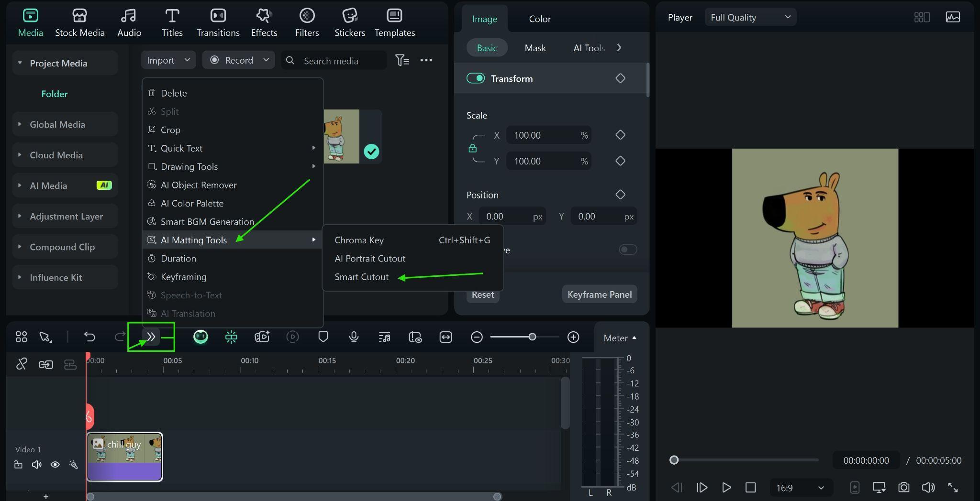Add a Transform keyframe diamond
Image resolution: width=980 pixels, height=501 pixels.
point(620,78)
